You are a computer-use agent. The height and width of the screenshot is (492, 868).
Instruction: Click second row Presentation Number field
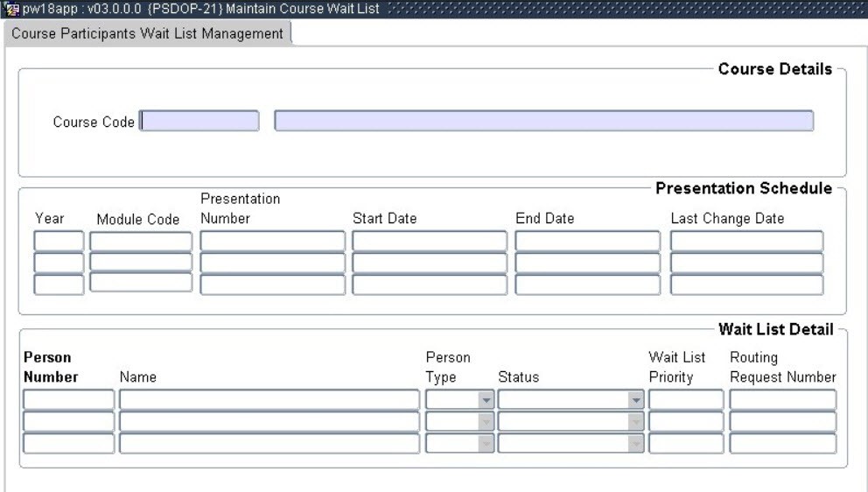point(273,263)
